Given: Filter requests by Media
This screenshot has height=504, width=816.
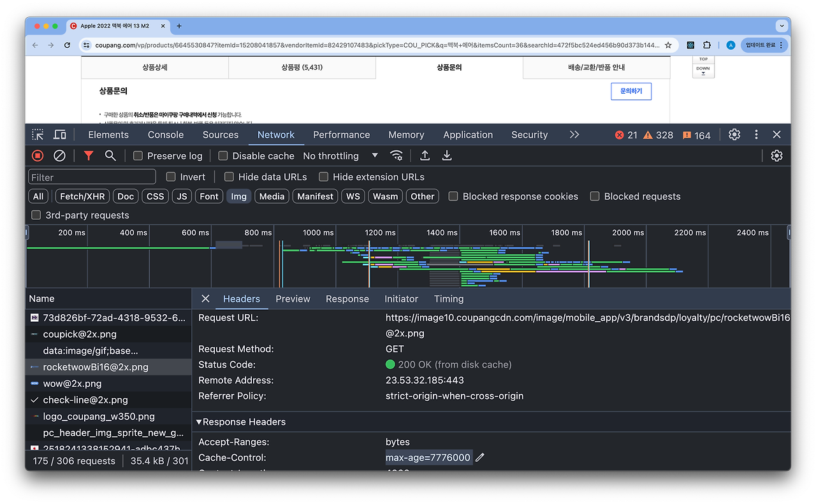Looking at the screenshot, I should click(272, 196).
